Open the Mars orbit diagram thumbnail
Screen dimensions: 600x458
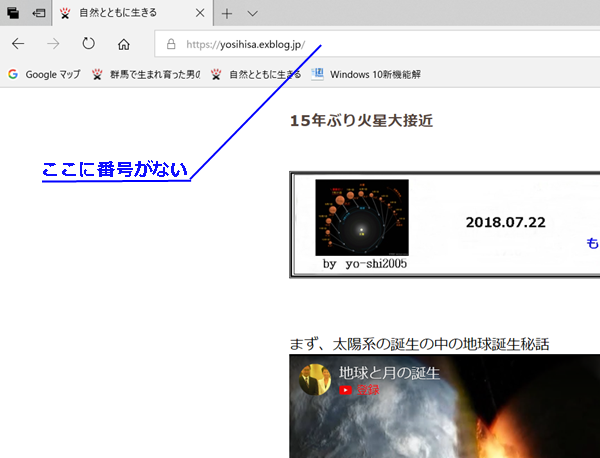click(362, 217)
